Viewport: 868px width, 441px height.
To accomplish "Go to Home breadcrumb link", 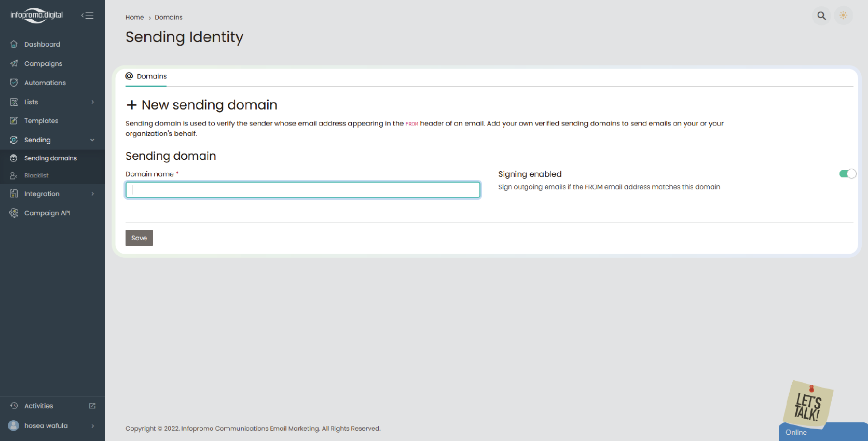I will pos(134,17).
